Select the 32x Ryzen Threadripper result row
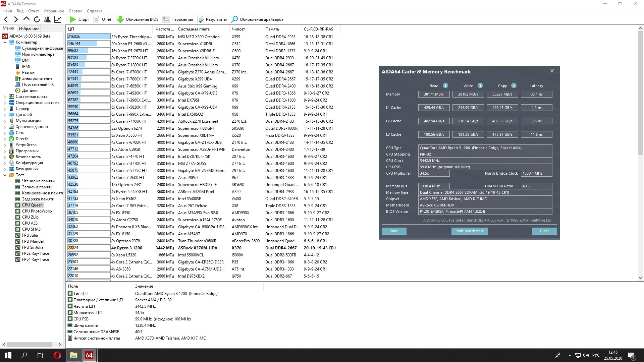This screenshot has width=644, height=362. 202,37
